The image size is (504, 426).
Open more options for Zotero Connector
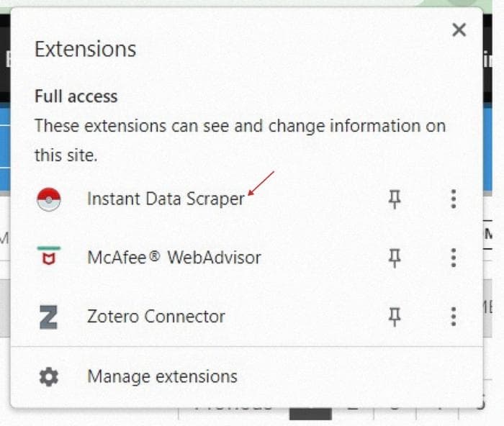point(453,317)
